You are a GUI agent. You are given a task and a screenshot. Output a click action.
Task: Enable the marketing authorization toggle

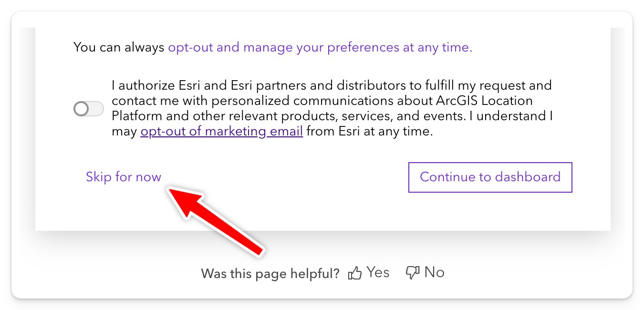tap(89, 109)
